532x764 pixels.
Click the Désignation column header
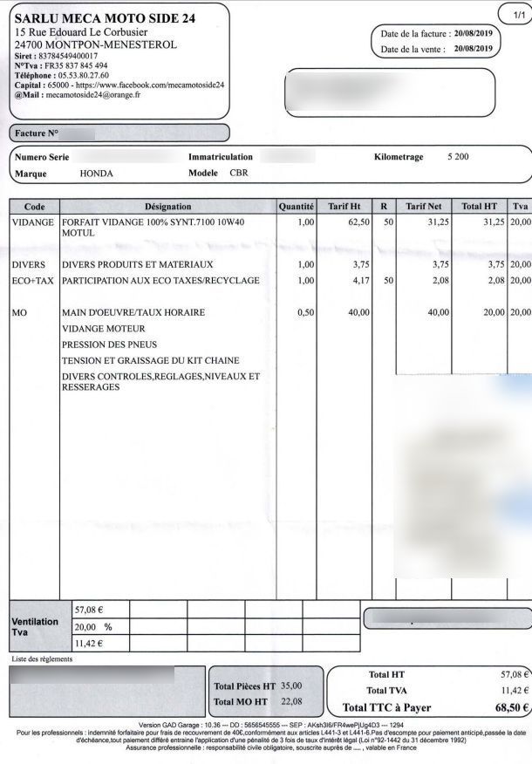pyautogui.click(x=167, y=207)
